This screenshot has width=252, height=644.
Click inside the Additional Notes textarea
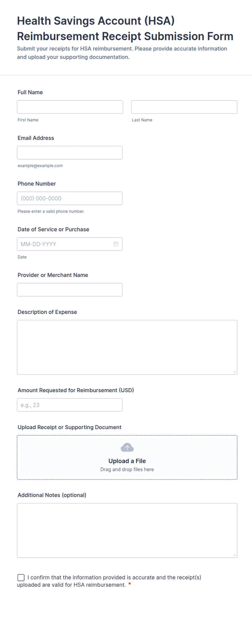(127, 530)
